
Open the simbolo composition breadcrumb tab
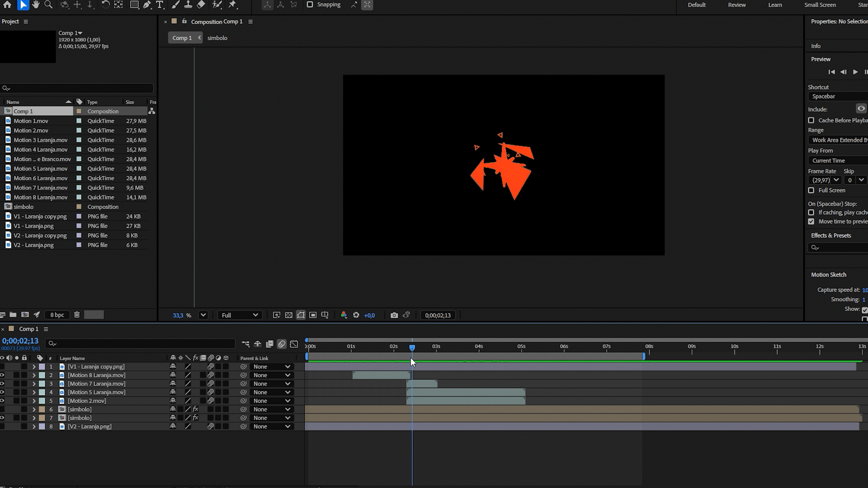pos(217,38)
